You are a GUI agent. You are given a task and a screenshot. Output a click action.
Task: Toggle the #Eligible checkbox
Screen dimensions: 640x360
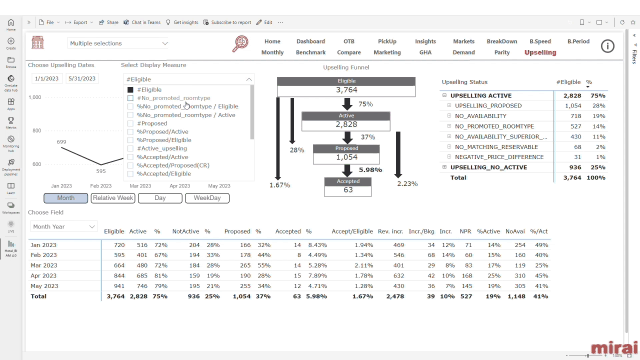tap(130, 90)
